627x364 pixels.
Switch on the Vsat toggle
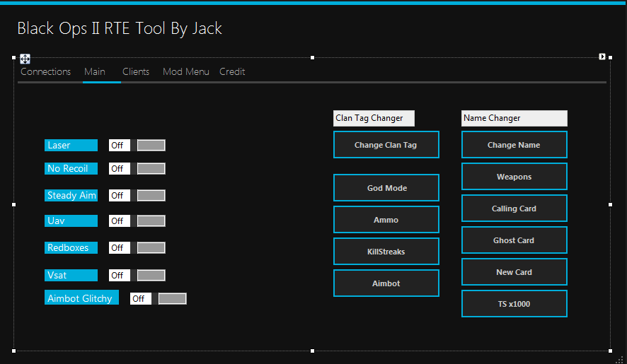click(137, 276)
